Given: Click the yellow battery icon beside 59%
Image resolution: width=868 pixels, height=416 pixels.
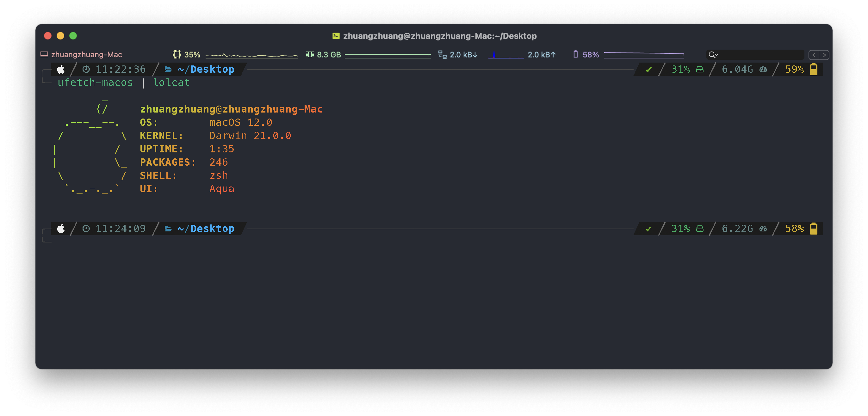Looking at the screenshot, I should tap(814, 70).
